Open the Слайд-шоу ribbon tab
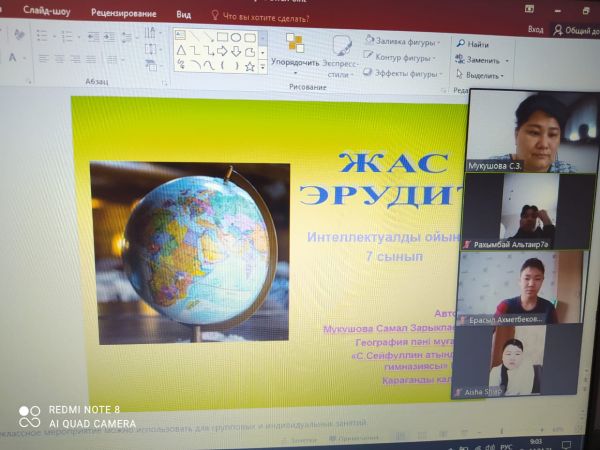Image resolution: width=600 pixels, height=450 pixels. 47,11
